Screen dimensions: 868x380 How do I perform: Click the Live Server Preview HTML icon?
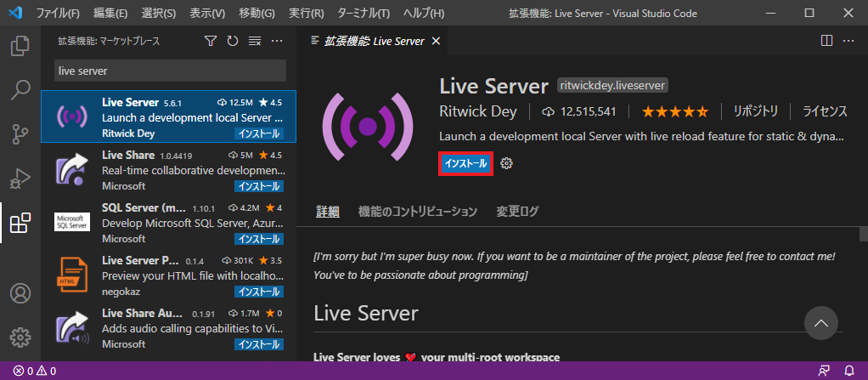(x=72, y=275)
